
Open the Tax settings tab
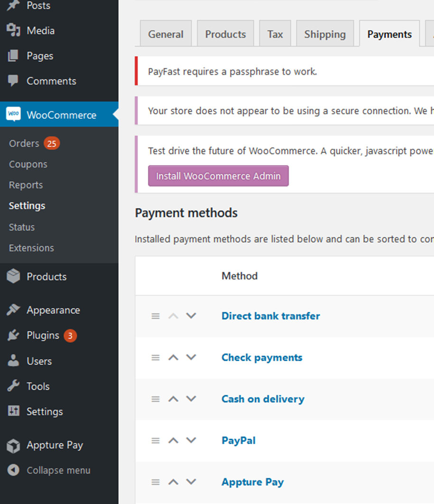point(275,34)
